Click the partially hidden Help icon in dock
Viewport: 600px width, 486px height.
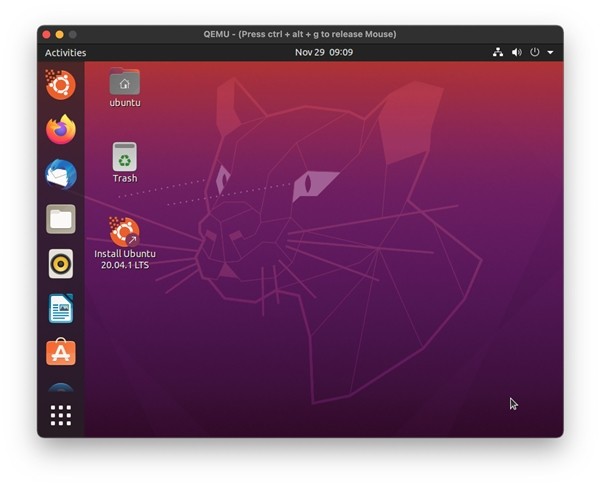pyautogui.click(x=61, y=387)
